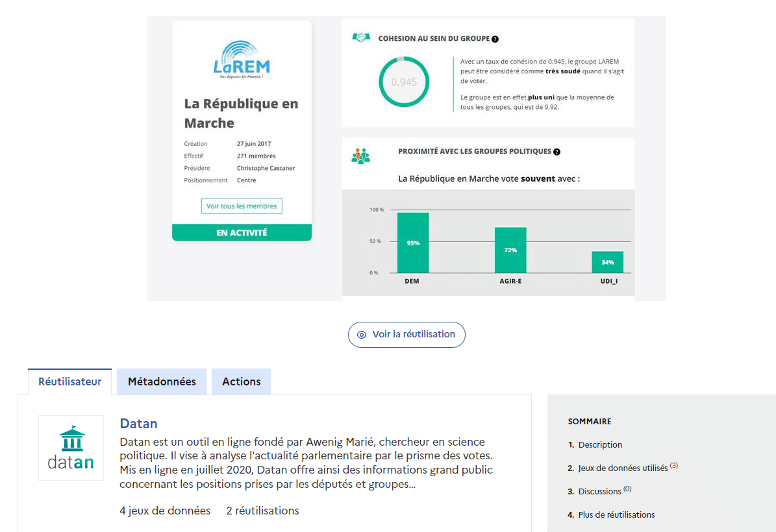Click the DEM 95% bar in chart
Image resolution: width=776 pixels, height=532 pixels.
[413, 243]
